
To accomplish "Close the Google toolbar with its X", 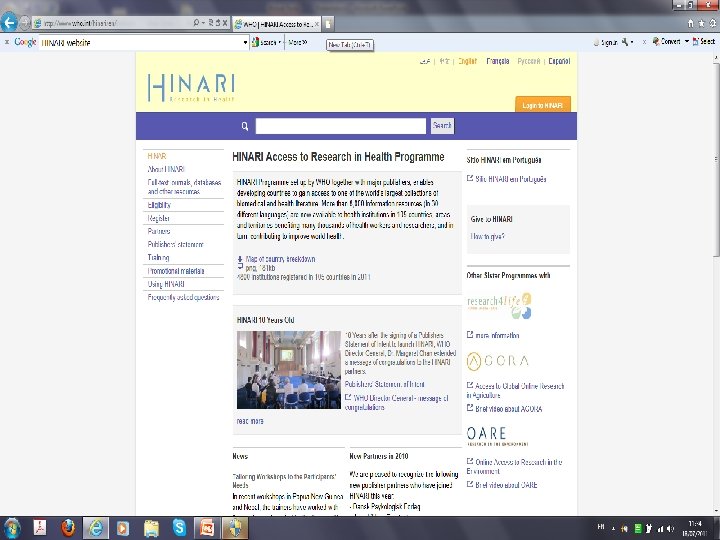I will pyautogui.click(x=6, y=42).
